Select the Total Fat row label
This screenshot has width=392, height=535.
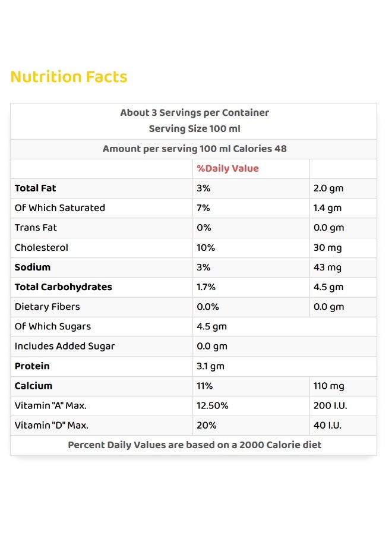click(35, 188)
